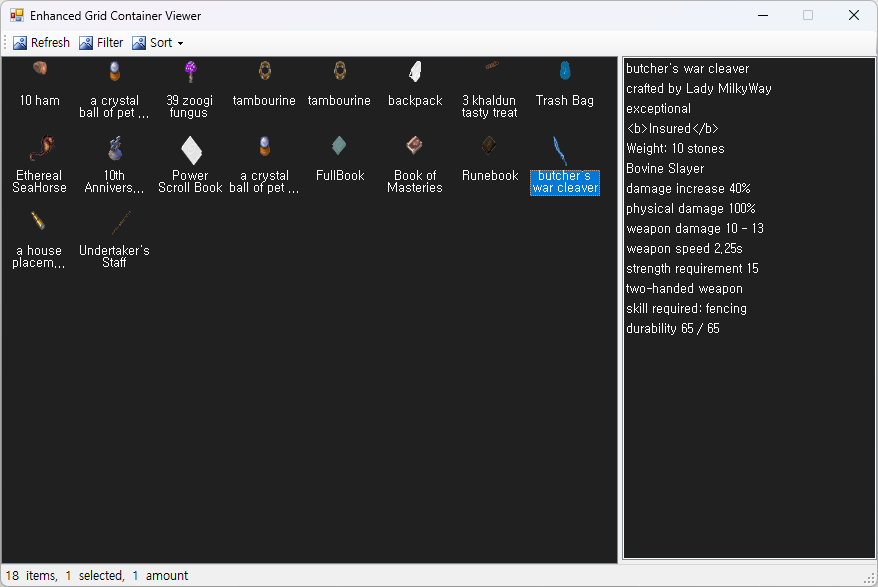Click the backpack item icon
The width and height of the screenshot is (878, 587).
415,71
